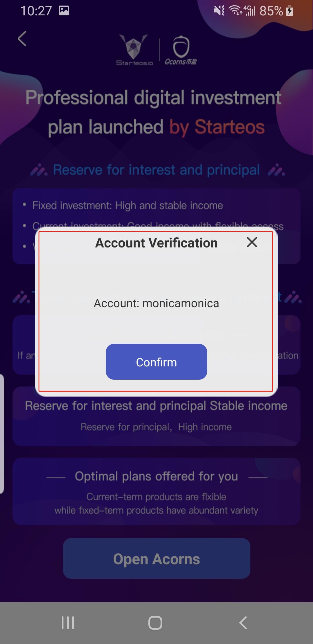Tap the Starteos.io logo
This screenshot has height=644, width=313.
coord(134,50)
